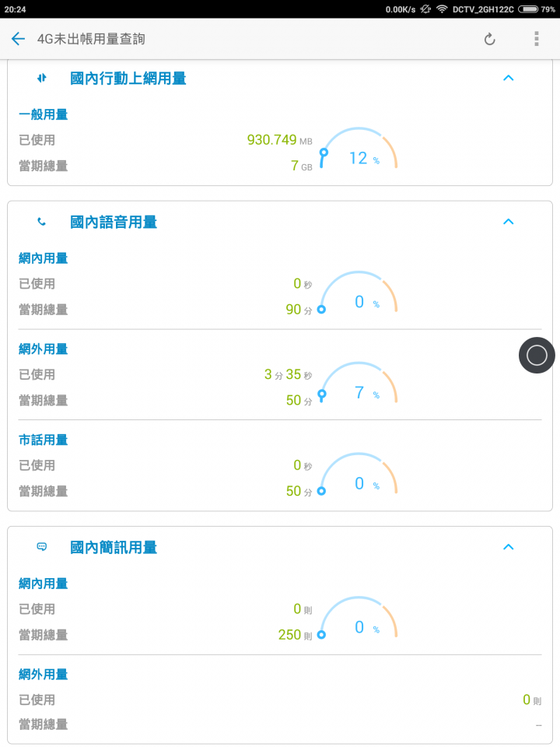Tap the 7% 網外用量 voice gauge
This screenshot has height=747, width=560.
359,383
